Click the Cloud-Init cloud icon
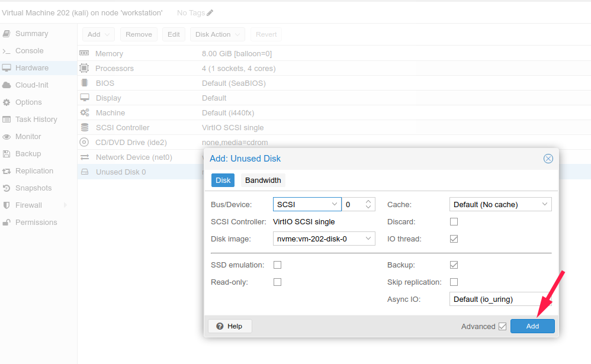Viewport: 591px width, 364px height. point(7,85)
